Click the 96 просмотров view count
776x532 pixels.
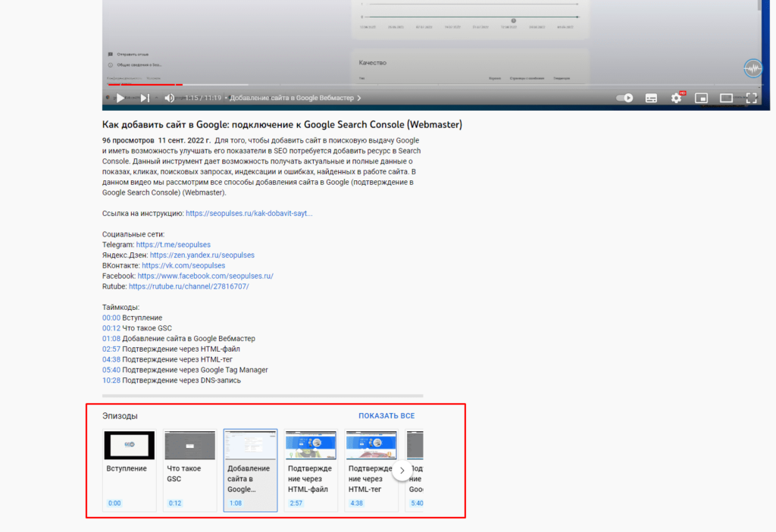[x=128, y=140]
